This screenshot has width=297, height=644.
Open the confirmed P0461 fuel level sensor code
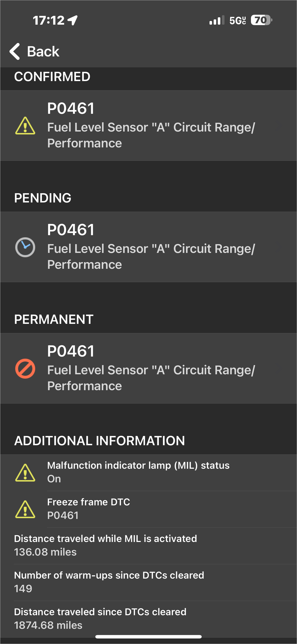click(x=148, y=126)
